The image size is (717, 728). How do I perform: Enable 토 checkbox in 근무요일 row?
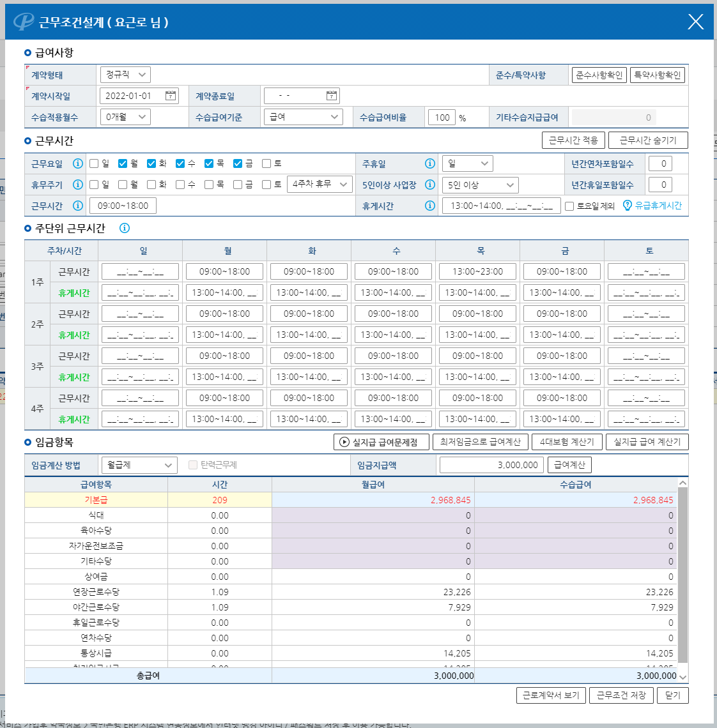[x=267, y=163]
